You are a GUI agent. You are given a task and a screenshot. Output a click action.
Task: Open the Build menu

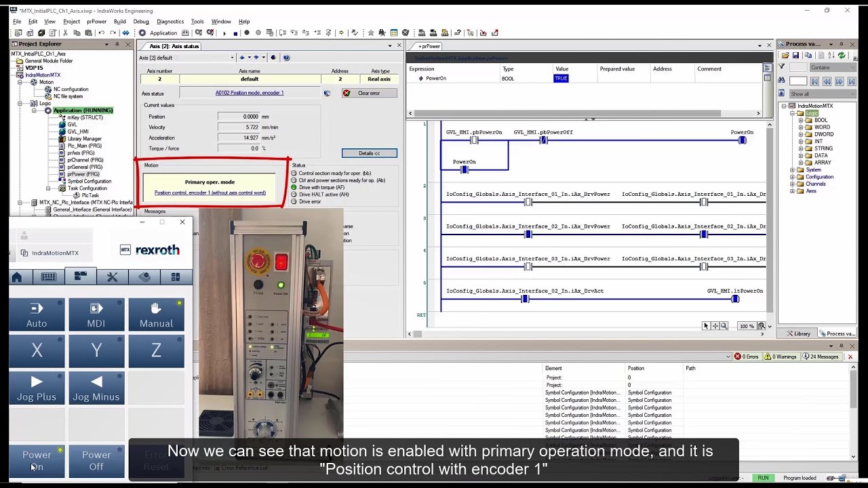point(120,22)
